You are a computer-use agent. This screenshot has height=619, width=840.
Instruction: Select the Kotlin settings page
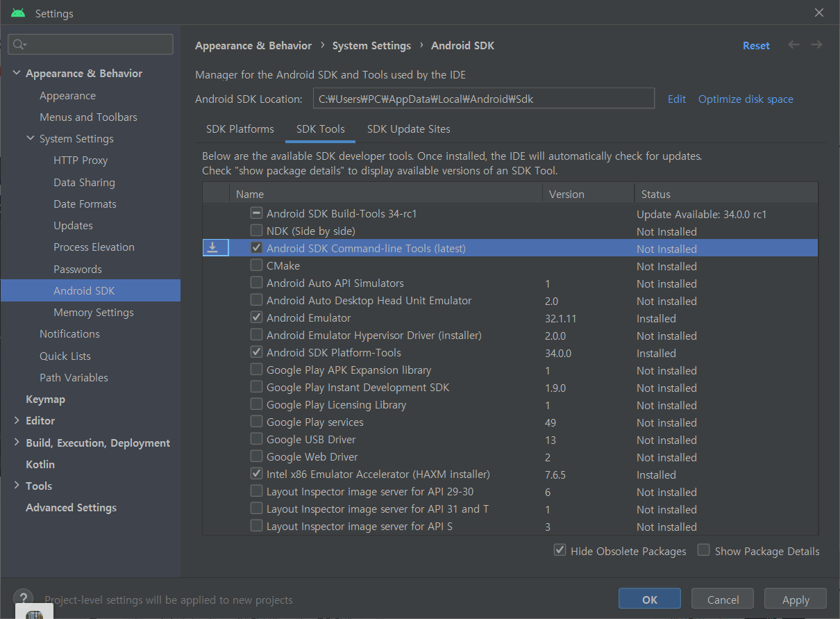pyautogui.click(x=40, y=464)
